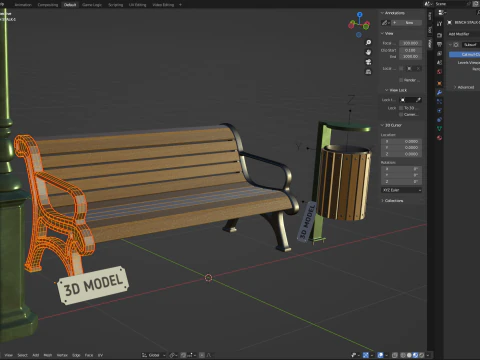480x360 pixels.
Task: Click the viewport zoom magnifier icon
Action: tap(368, 43)
